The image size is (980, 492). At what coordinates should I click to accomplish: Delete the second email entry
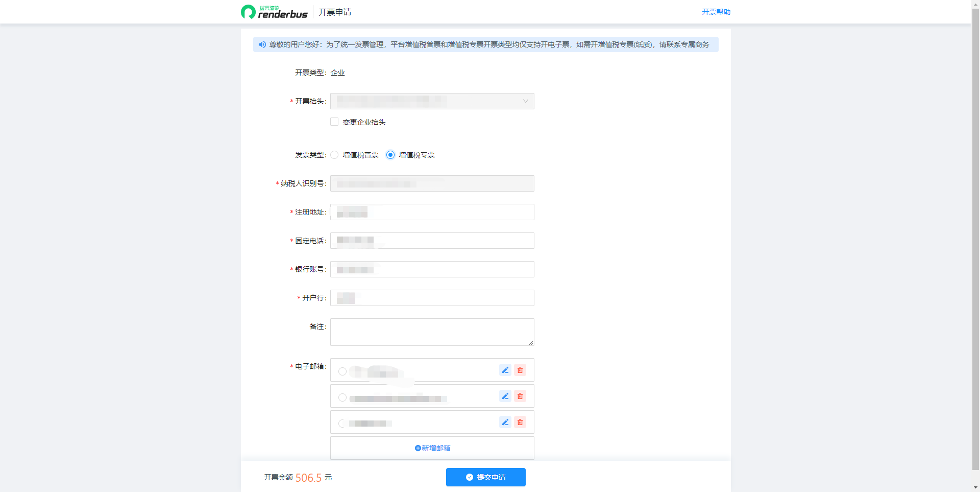[520, 396]
